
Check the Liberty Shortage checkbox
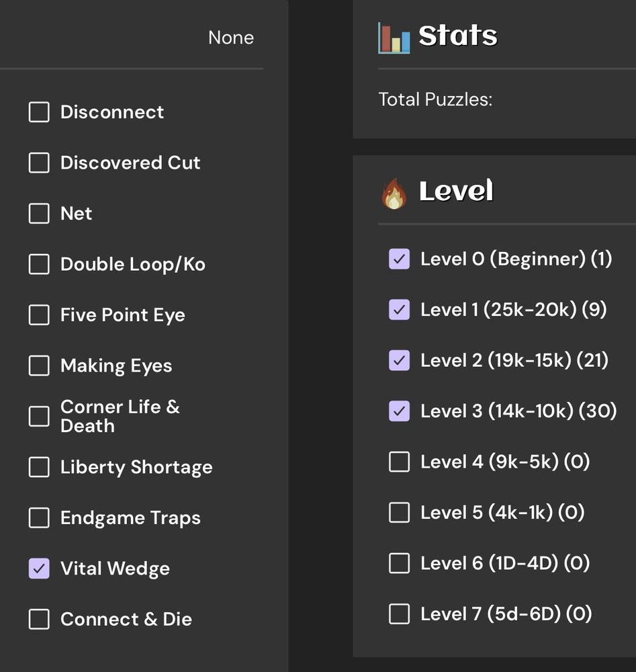(39, 467)
